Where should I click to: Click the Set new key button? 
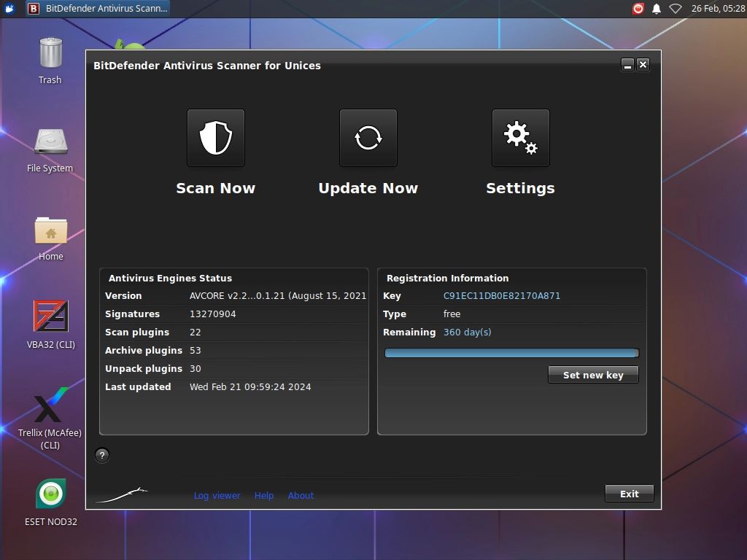point(593,375)
